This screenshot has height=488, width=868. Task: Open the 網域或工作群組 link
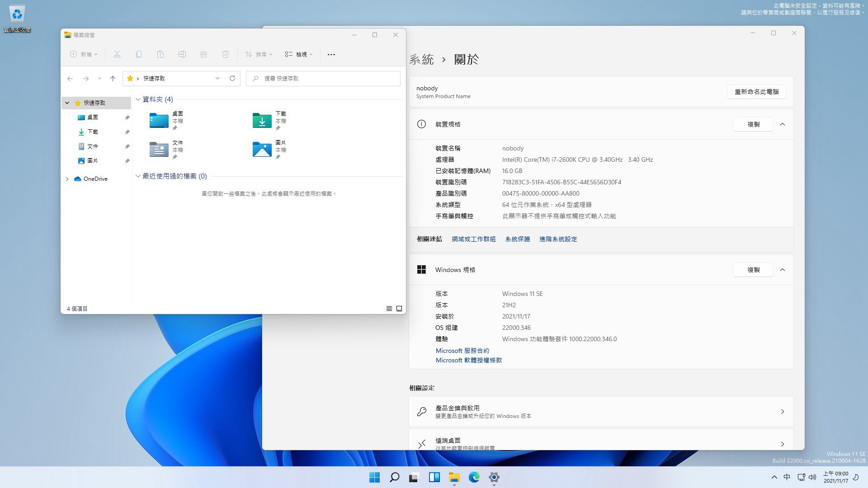tap(473, 239)
